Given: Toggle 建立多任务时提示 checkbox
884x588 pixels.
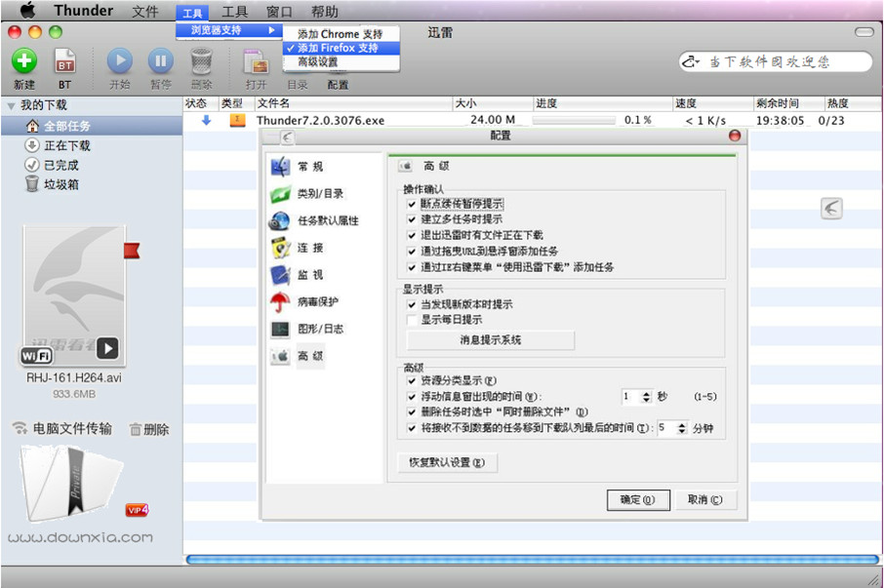Looking at the screenshot, I should (412, 219).
